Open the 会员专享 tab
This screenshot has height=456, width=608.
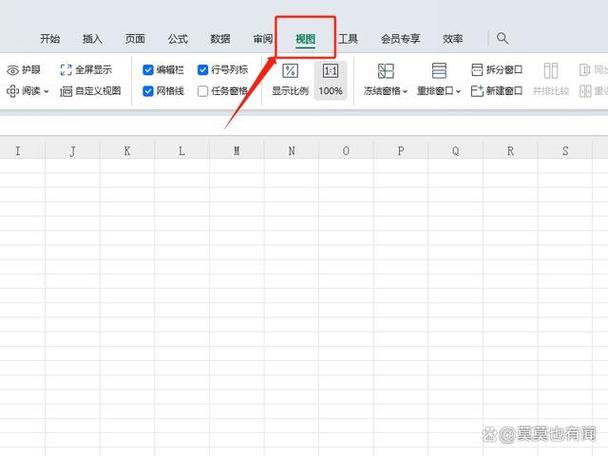coord(400,39)
